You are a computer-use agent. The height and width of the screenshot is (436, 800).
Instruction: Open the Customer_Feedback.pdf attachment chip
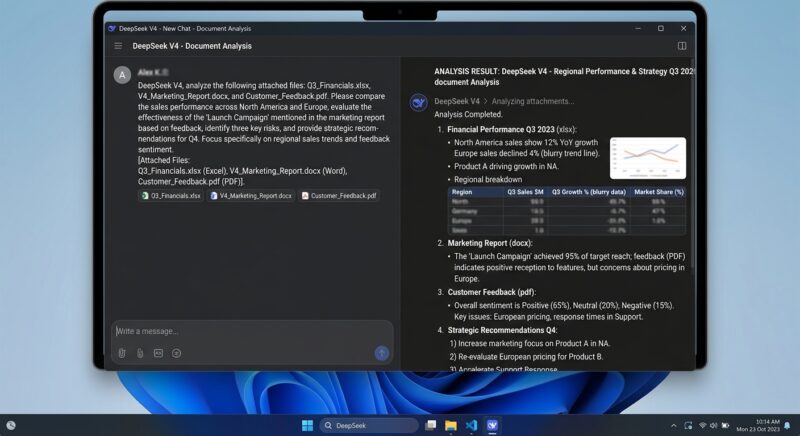[339, 196]
